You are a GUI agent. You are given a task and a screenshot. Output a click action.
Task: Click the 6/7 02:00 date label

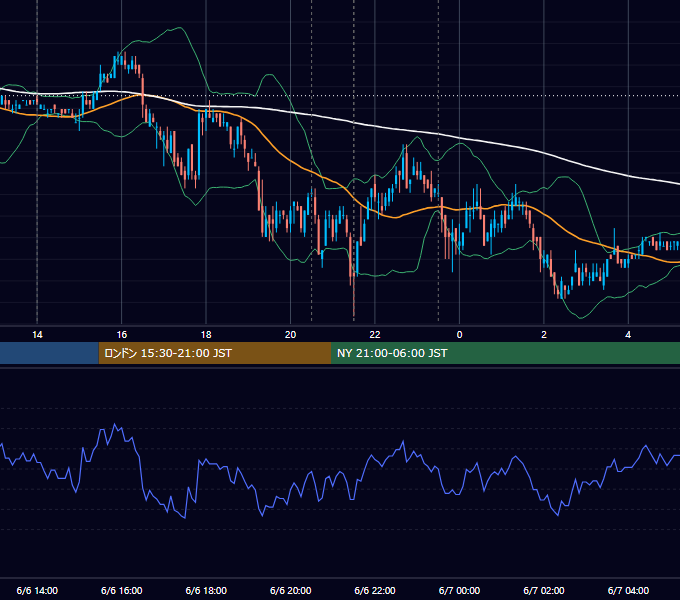point(544,590)
